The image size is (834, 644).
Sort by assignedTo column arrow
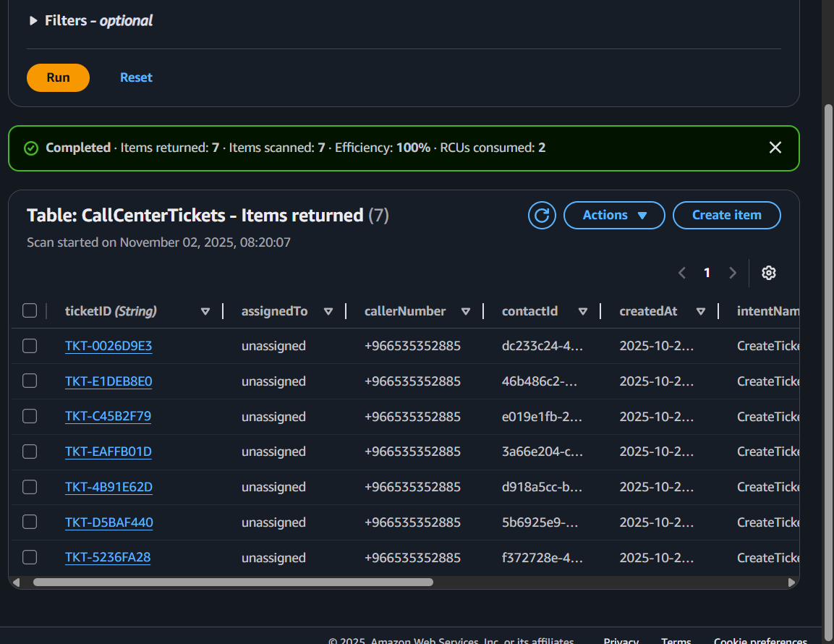click(328, 311)
